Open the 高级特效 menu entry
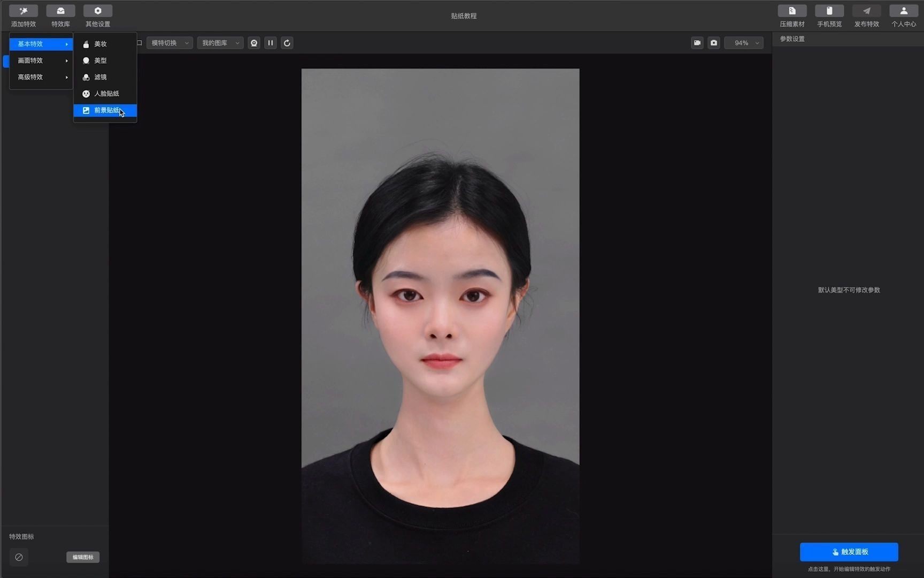Viewport: 924px width, 578px height. [x=41, y=77]
